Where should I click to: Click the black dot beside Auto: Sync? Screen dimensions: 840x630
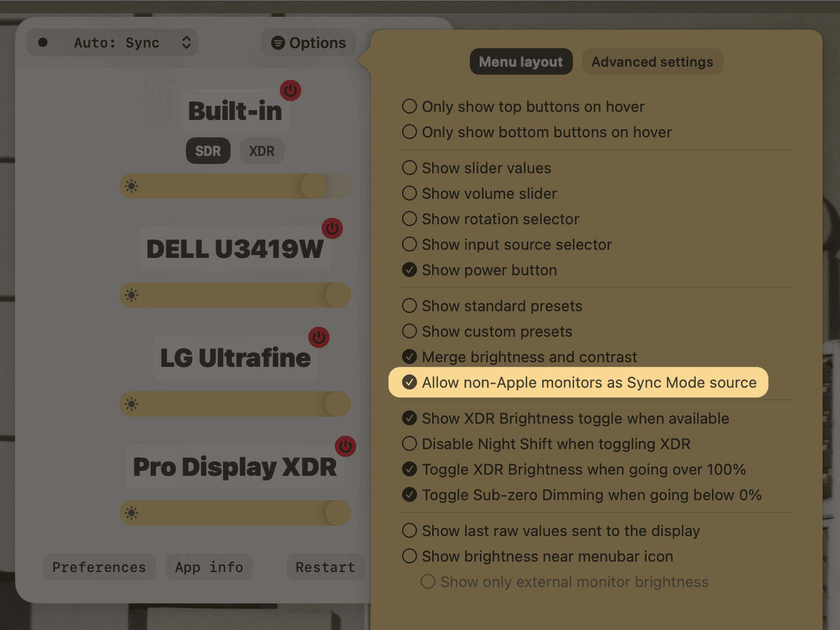(x=43, y=42)
